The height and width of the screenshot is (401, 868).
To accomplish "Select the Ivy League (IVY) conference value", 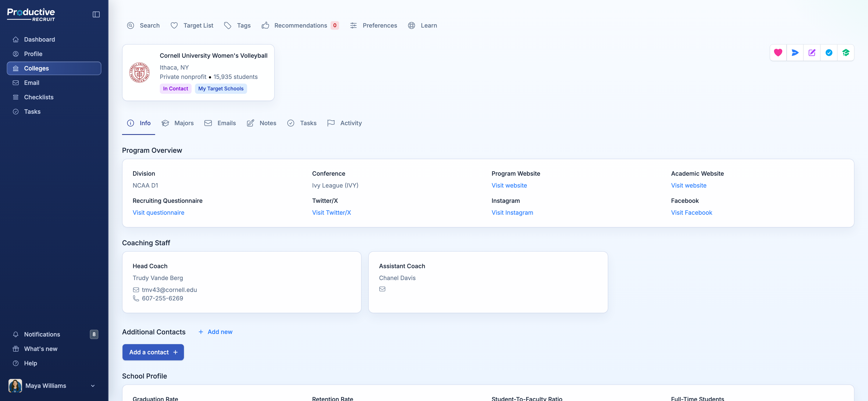I will [335, 185].
